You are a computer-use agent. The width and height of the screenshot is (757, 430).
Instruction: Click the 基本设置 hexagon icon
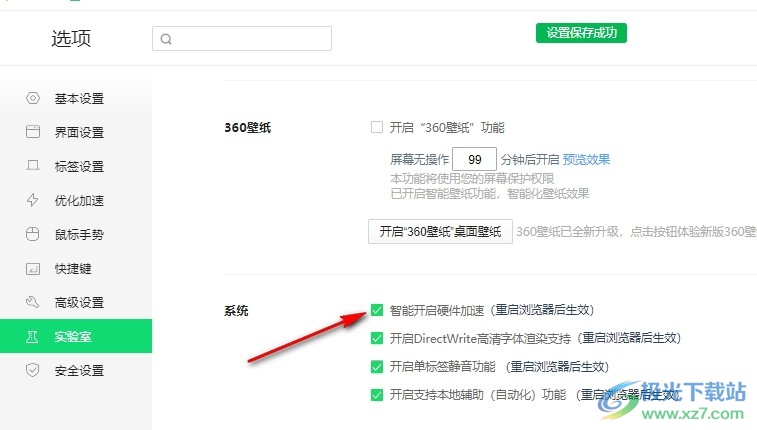tap(33, 98)
